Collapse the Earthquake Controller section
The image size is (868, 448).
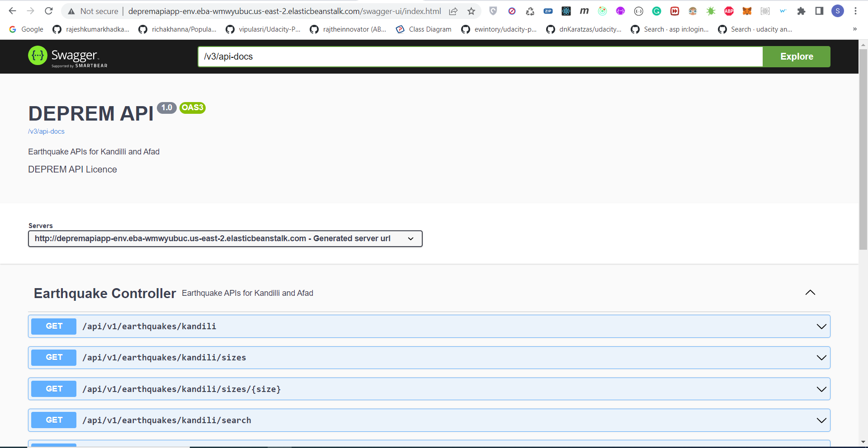pos(810,293)
